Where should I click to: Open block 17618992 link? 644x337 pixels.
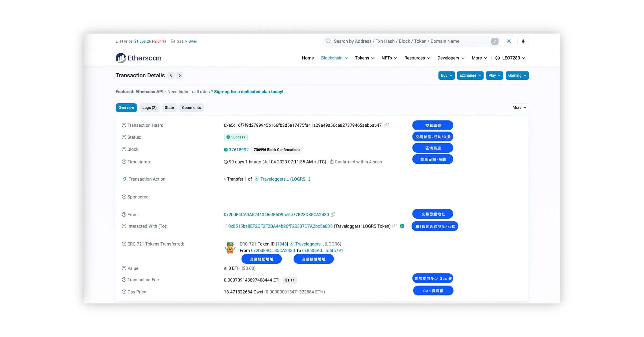pos(239,150)
